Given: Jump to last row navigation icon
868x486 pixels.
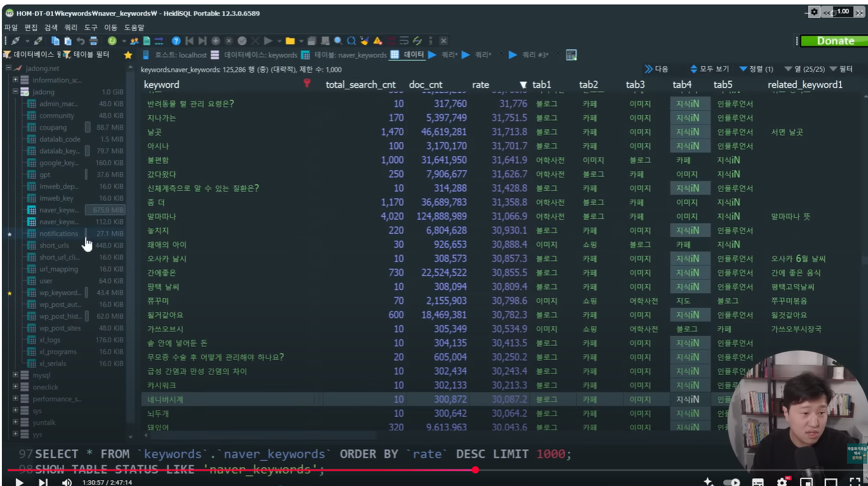Looking at the screenshot, I should coord(202,41).
